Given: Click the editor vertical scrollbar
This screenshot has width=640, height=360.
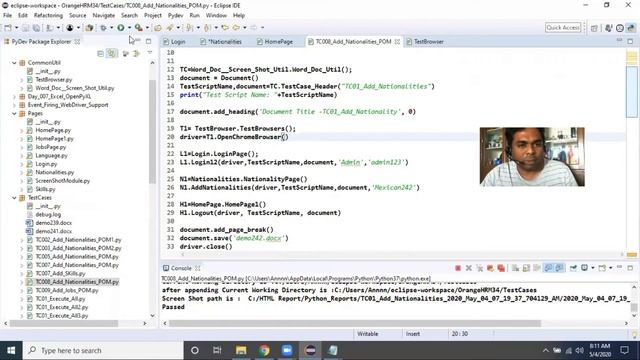Looking at the screenshot, I should click(631, 91).
